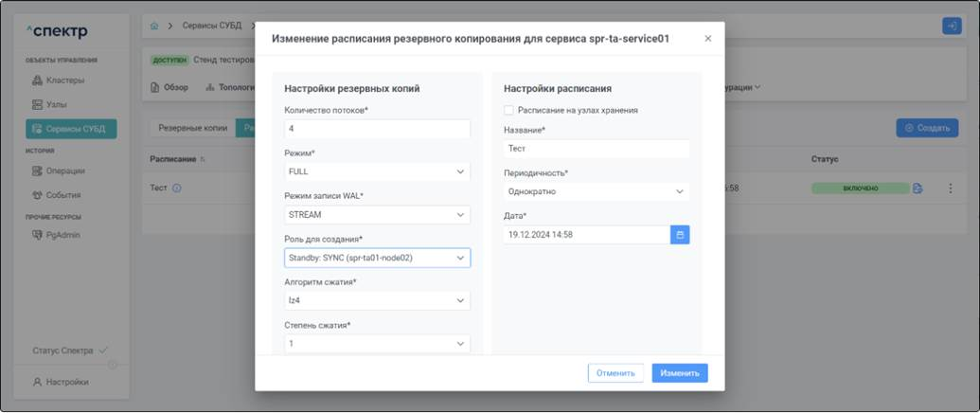The image size is (980, 413).
Task: Expand the Периодичность dropdown
Action: coord(596,191)
